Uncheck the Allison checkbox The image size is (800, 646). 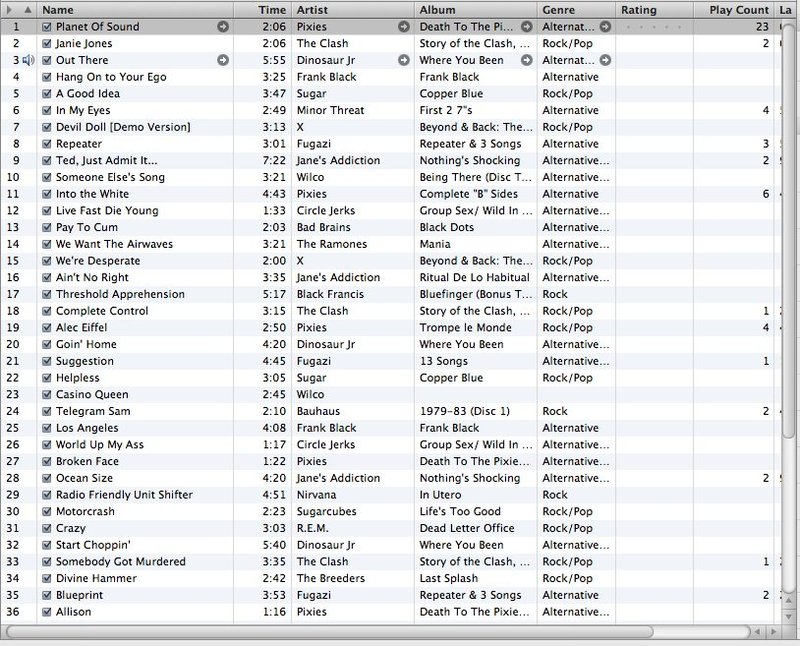coord(47,612)
